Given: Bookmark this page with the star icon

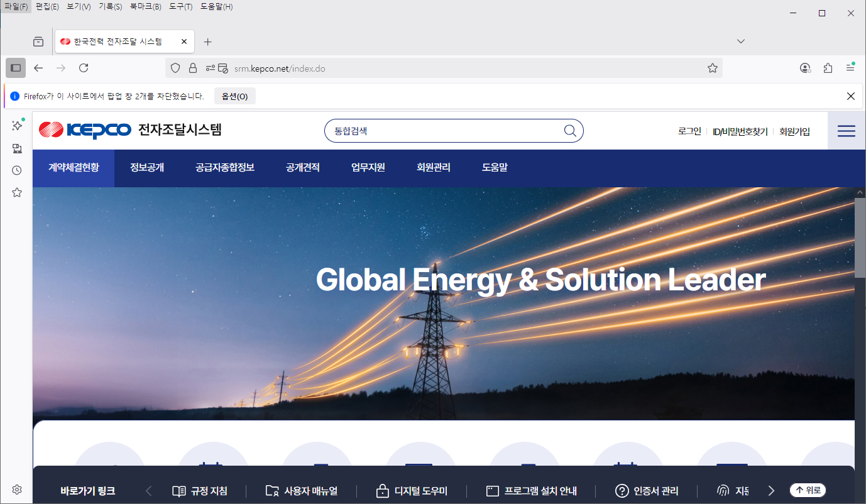Looking at the screenshot, I should [x=712, y=68].
